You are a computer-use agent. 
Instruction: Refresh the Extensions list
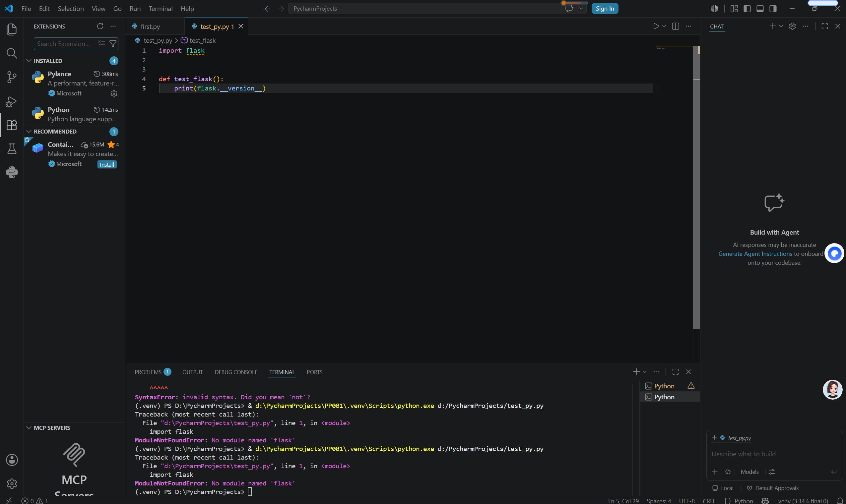point(100,26)
